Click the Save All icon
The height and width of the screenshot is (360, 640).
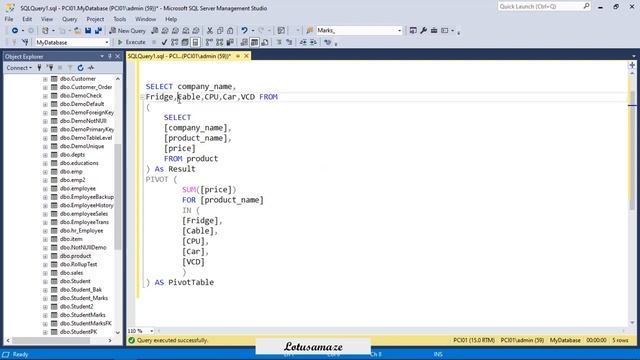tap(98, 31)
